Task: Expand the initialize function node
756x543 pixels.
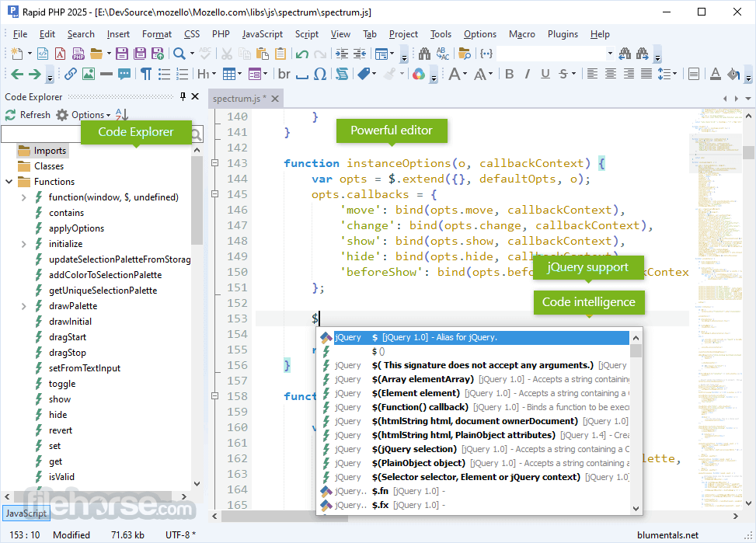Action: click(x=23, y=244)
